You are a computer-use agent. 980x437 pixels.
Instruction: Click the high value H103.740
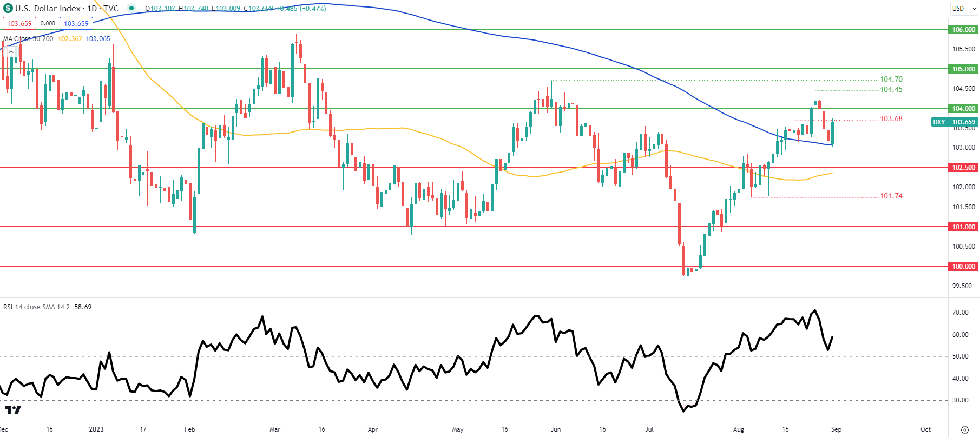[194, 9]
